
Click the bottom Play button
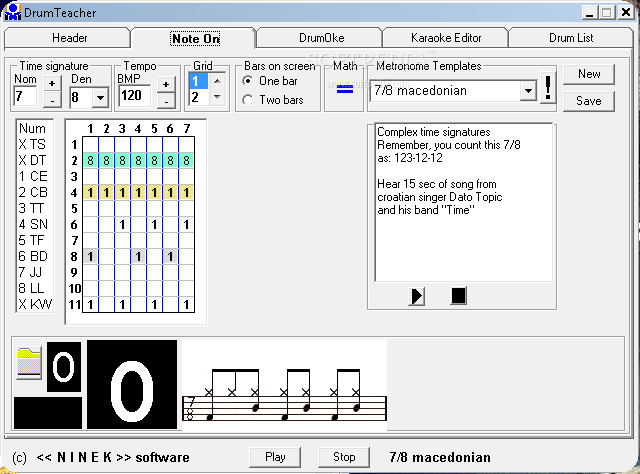coord(275,457)
